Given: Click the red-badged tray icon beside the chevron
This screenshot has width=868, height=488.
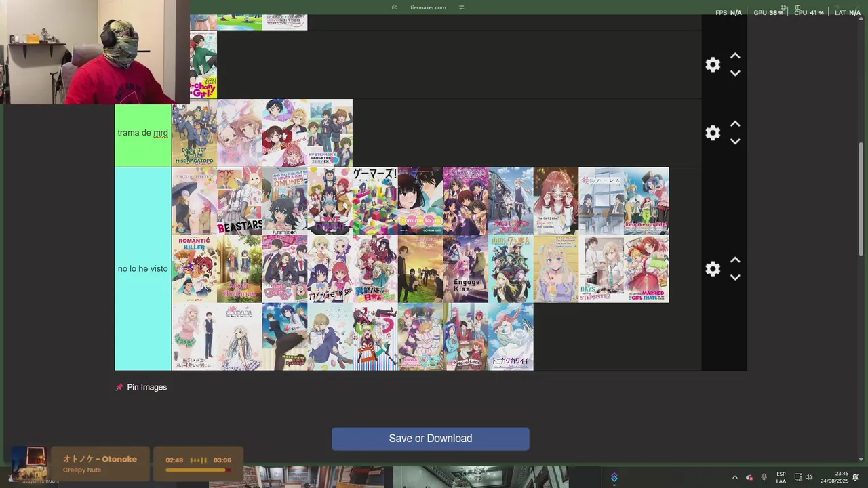Looking at the screenshot, I should click(749, 477).
